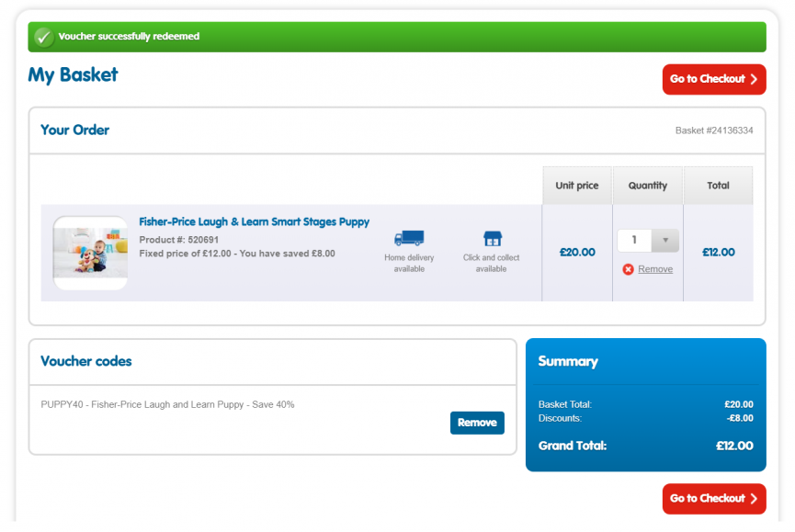Remove the PUPPY40 voucher code

click(477, 423)
